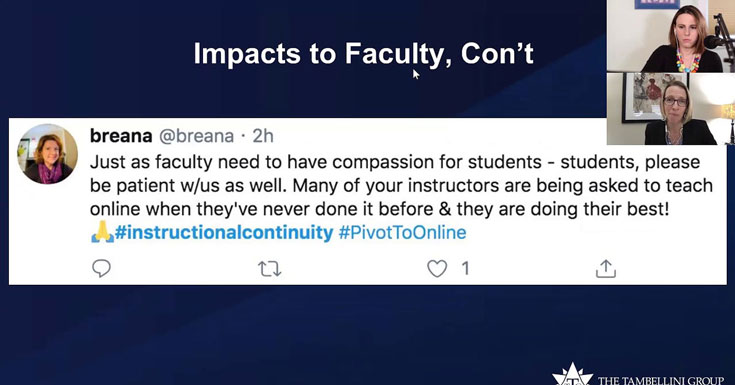
Task: Click the share upload icon on tweet
Action: coord(606,269)
